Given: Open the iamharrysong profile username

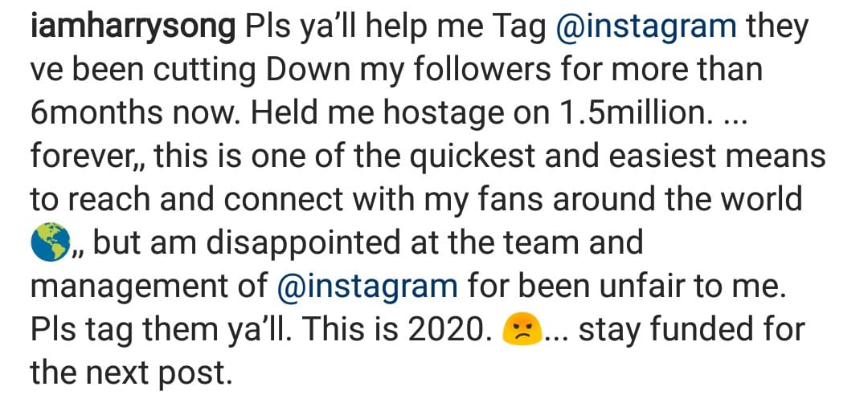Looking at the screenshot, I should pyautogui.click(x=134, y=28).
